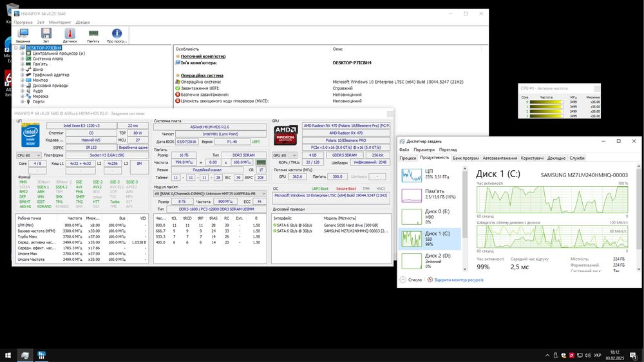Switch to the Користувачі tab
The width and height of the screenshot is (644, 362).
(x=532, y=158)
